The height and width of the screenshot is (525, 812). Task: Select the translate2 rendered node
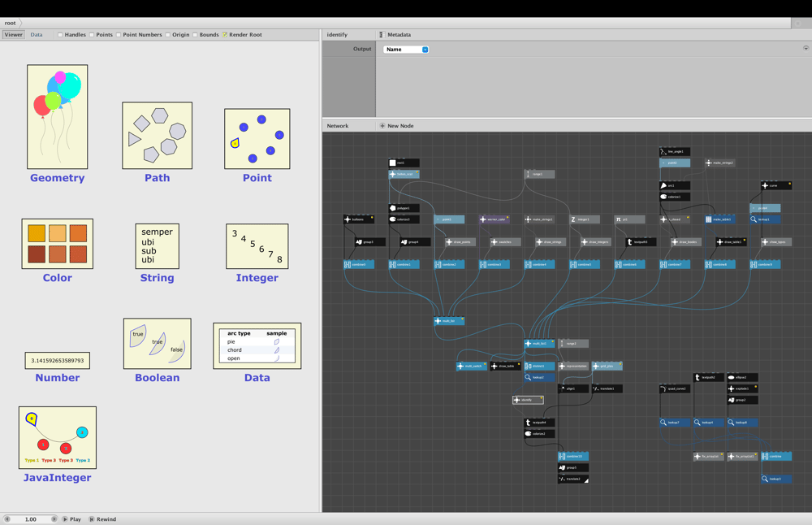point(573,479)
